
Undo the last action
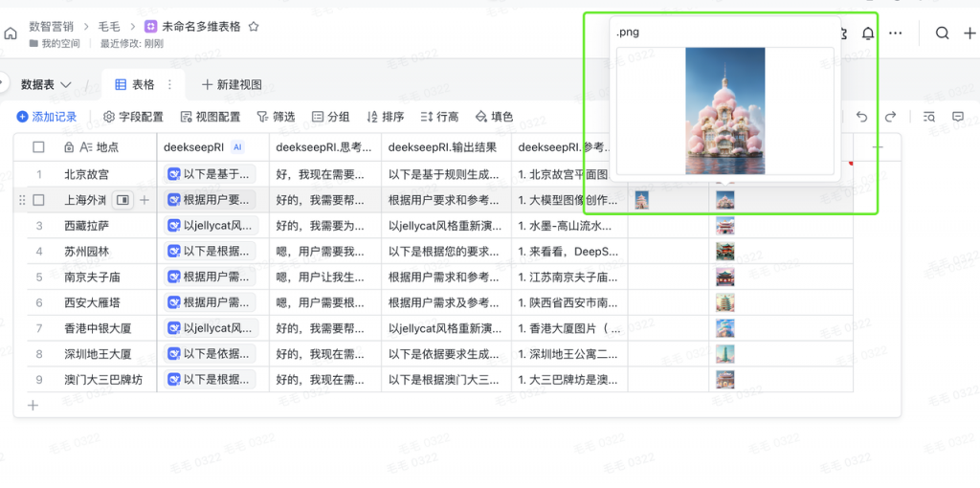[862, 116]
